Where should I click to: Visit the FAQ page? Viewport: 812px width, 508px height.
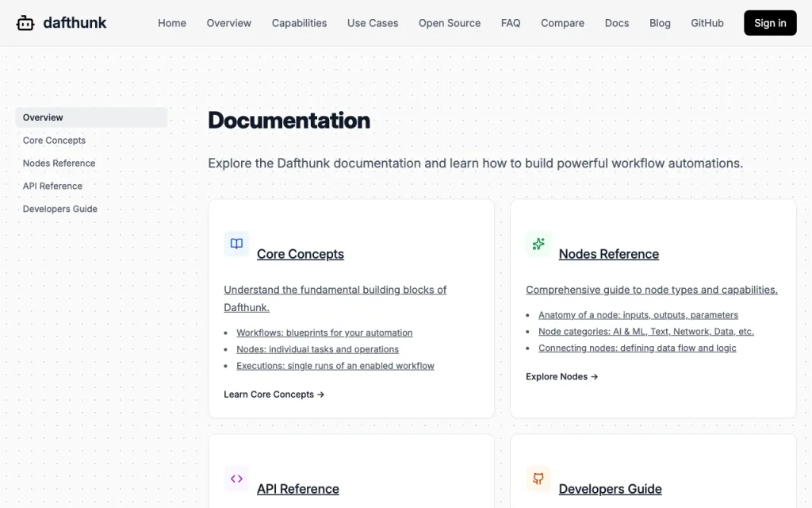click(511, 23)
